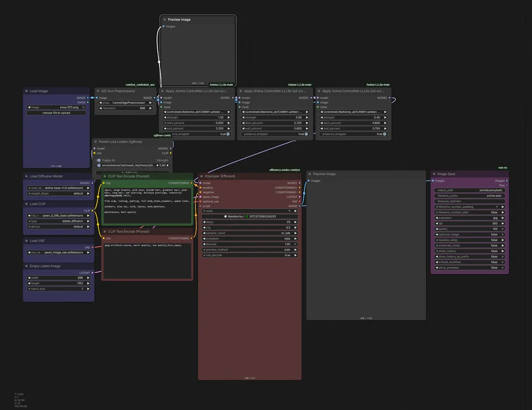The image size is (532, 410).
Task: Click the Add Lora button in Power Lora Loader
Action: tap(132, 173)
